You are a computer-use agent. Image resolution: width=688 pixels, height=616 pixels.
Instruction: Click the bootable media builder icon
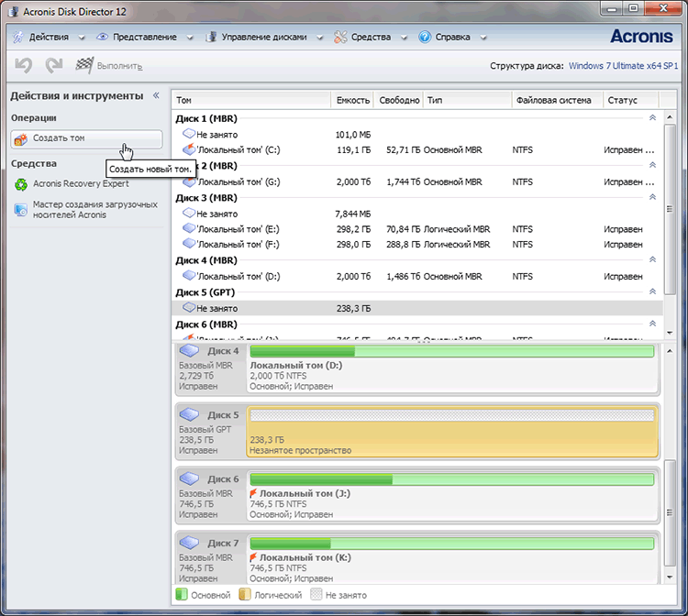coord(20,210)
